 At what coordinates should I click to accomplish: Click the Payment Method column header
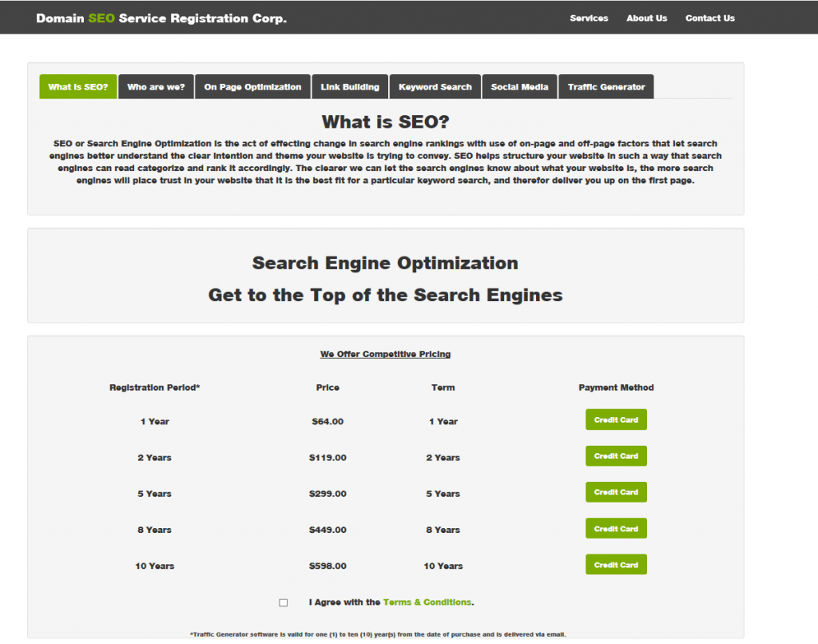pos(616,388)
